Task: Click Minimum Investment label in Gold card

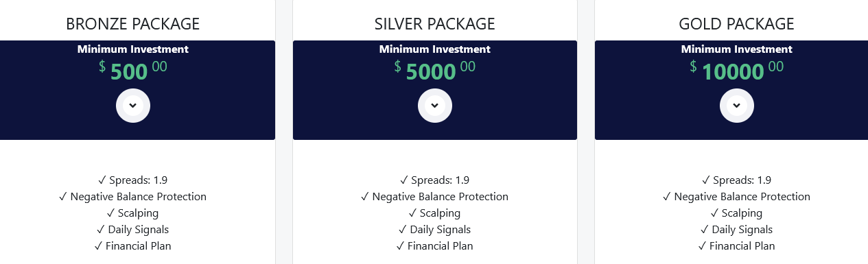Action: click(x=737, y=49)
